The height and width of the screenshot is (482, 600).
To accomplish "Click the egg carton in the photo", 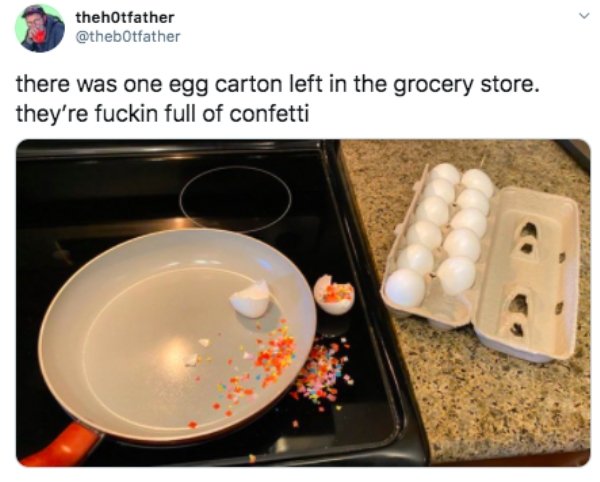I will 481,262.
